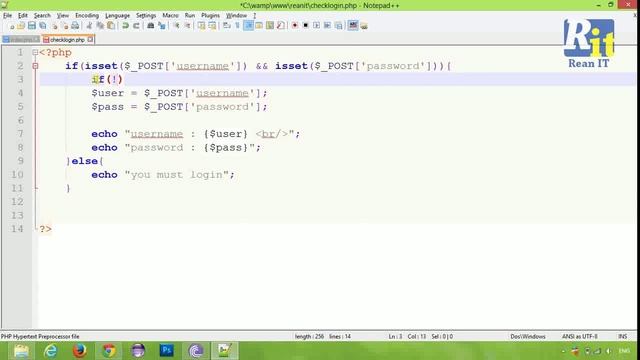Close the checklogin.php tab
Screen dimensions: 640x360
click(90, 39)
